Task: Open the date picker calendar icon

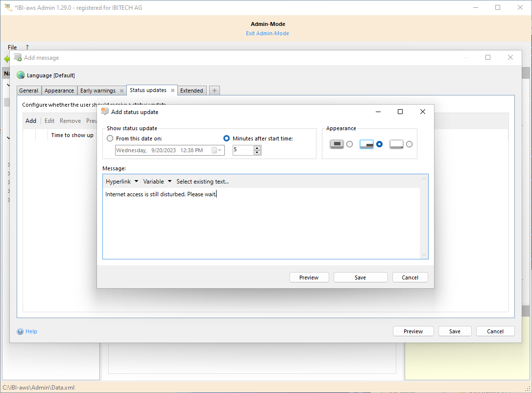Action: click(216, 150)
